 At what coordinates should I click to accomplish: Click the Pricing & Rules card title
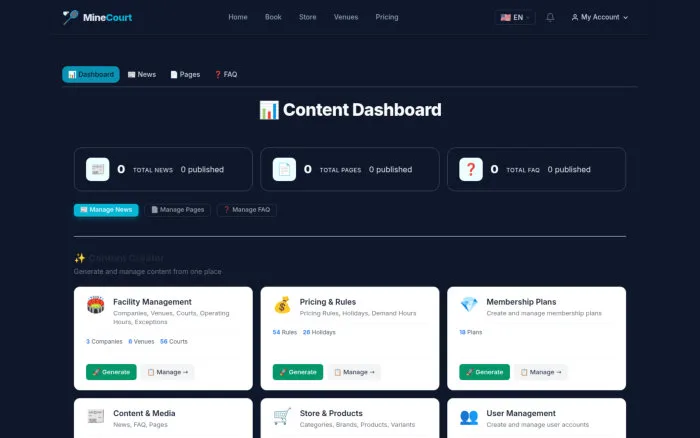[x=328, y=302]
